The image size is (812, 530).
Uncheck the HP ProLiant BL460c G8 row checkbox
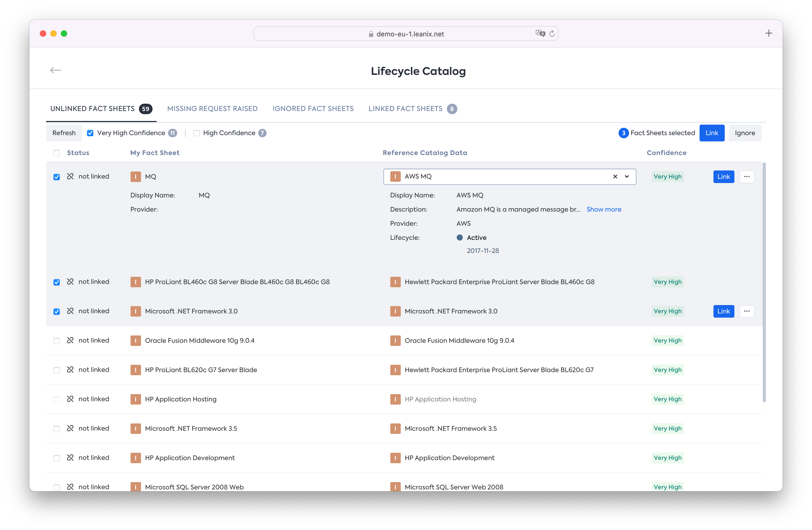pos(57,282)
